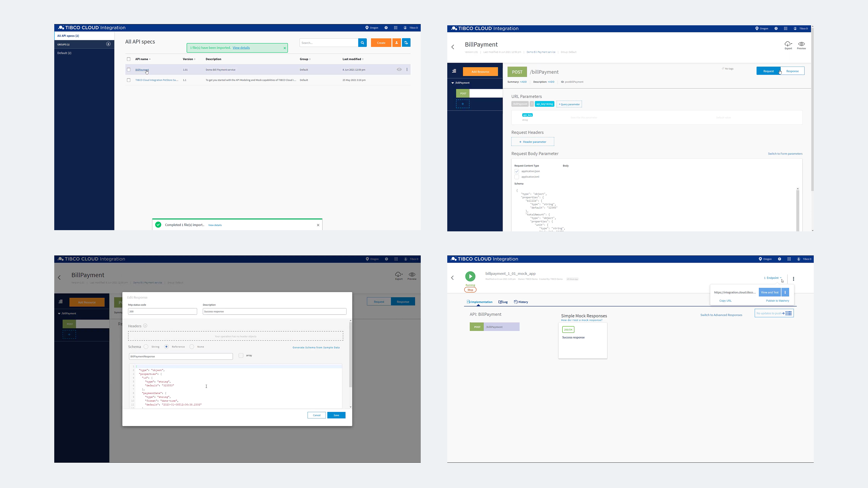Import an API spec using the upload icon
Image resolution: width=868 pixels, height=488 pixels.
click(x=397, y=42)
